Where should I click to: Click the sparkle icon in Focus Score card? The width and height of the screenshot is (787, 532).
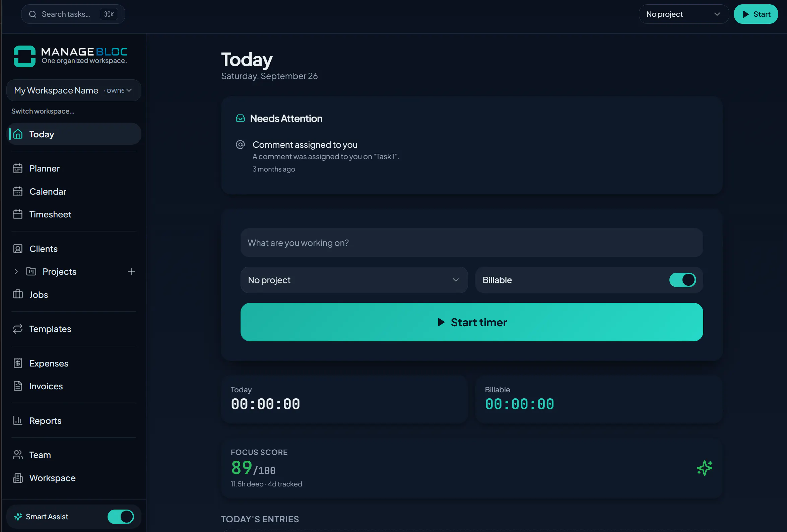tap(704, 468)
